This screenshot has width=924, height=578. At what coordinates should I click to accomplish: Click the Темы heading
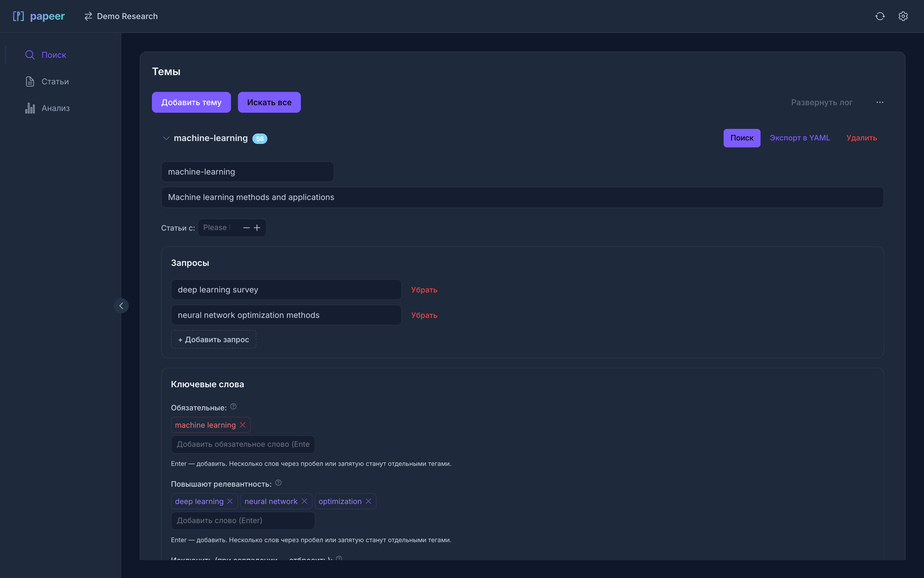(166, 71)
